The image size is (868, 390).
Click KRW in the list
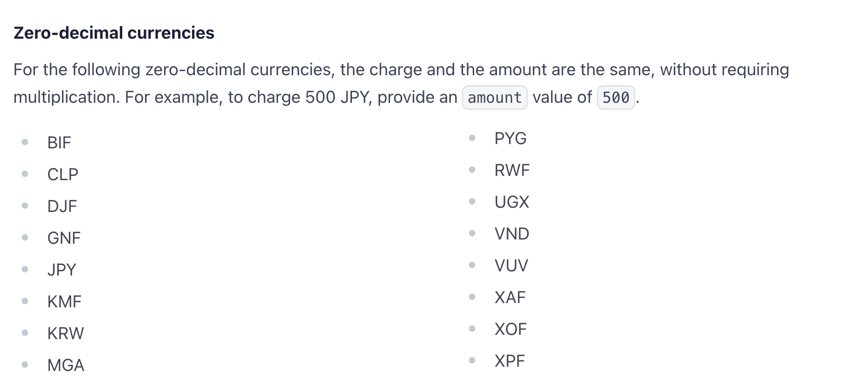(66, 333)
